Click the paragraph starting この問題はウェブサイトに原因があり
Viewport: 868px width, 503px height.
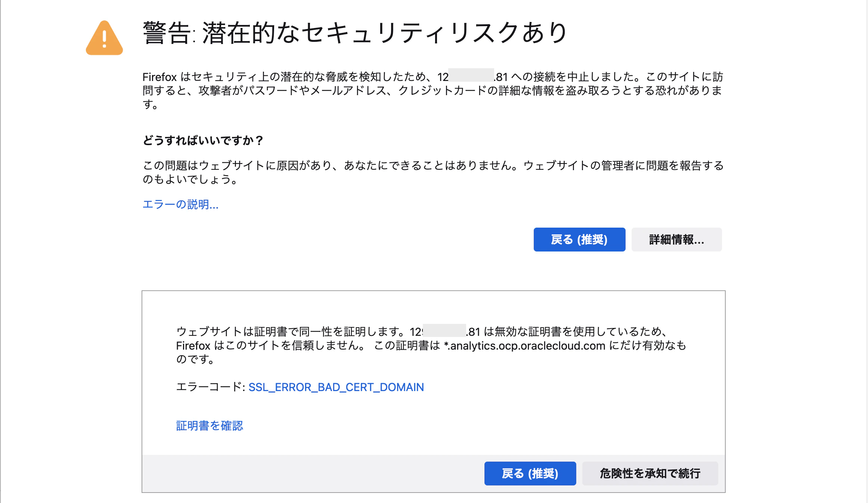coord(433,172)
